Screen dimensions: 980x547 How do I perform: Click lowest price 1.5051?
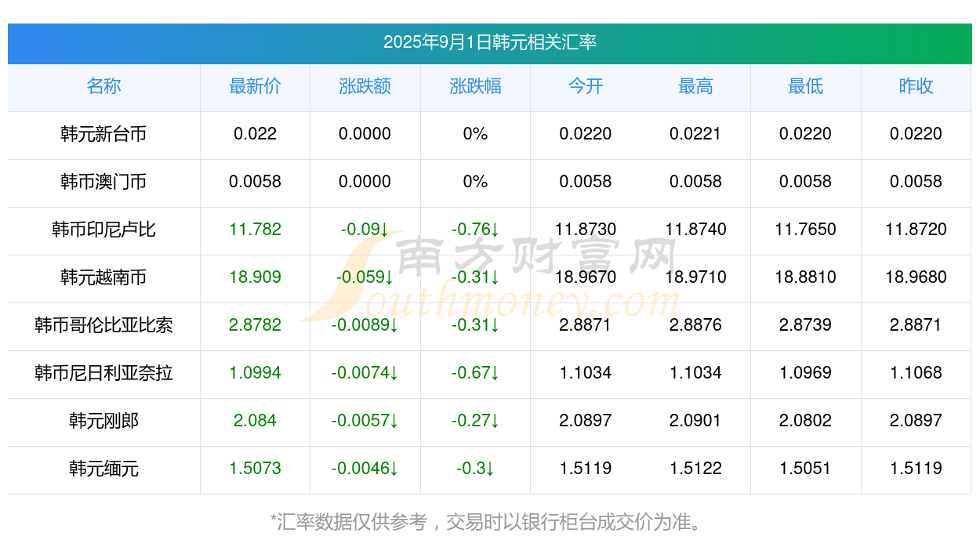point(806,469)
